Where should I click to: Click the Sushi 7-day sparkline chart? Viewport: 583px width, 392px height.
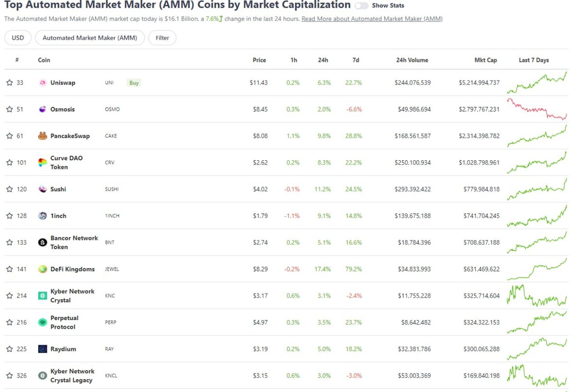(537, 189)
